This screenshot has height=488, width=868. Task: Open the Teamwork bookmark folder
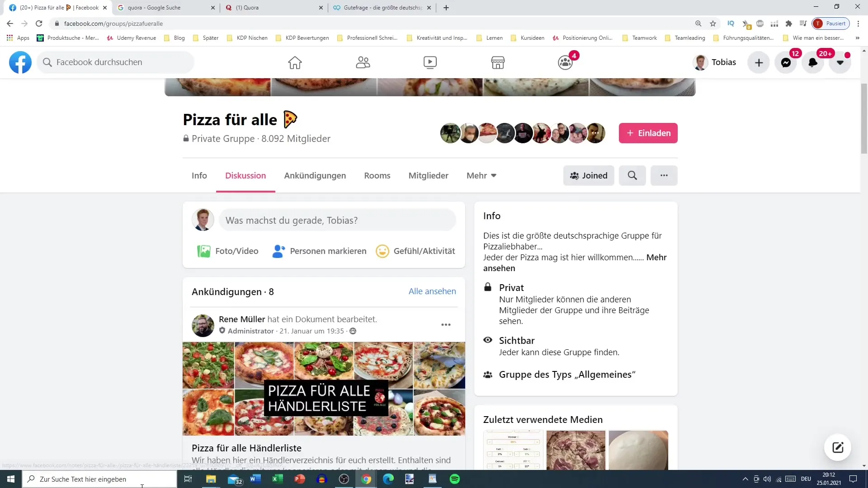(640, 38)
